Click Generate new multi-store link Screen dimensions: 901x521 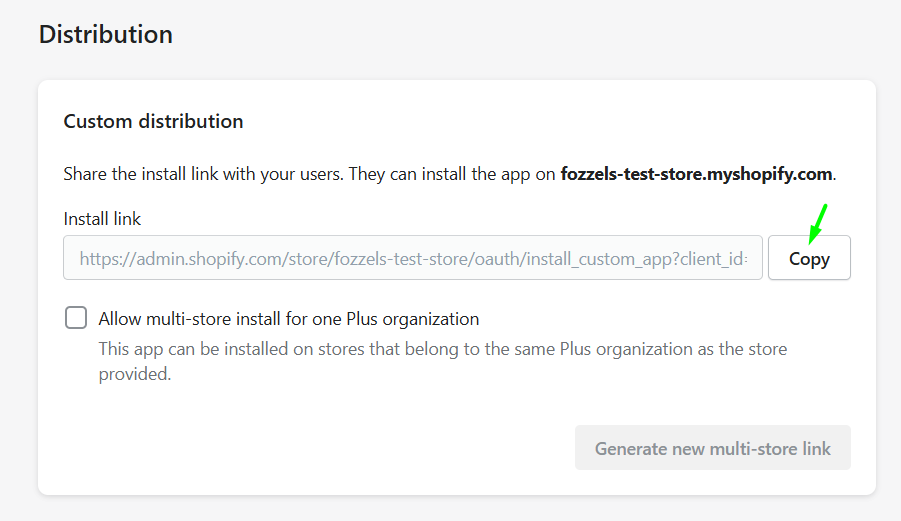coord(713,448)
